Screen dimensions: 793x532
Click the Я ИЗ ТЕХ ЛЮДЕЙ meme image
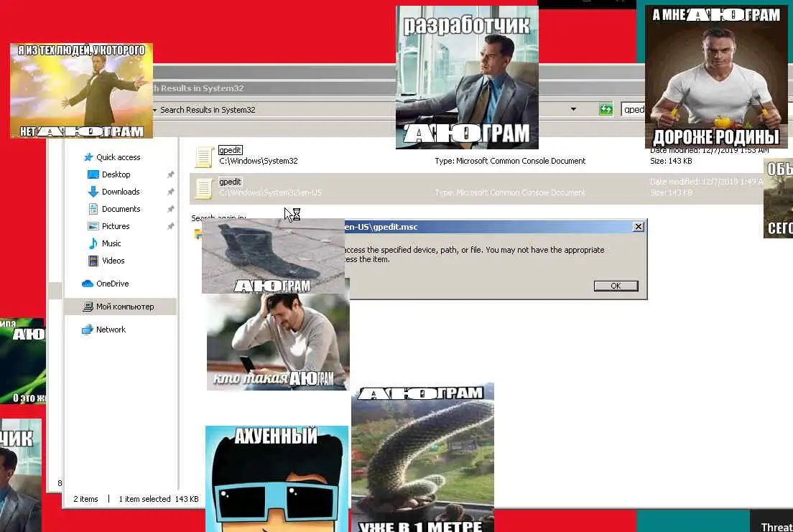(81, 91)
